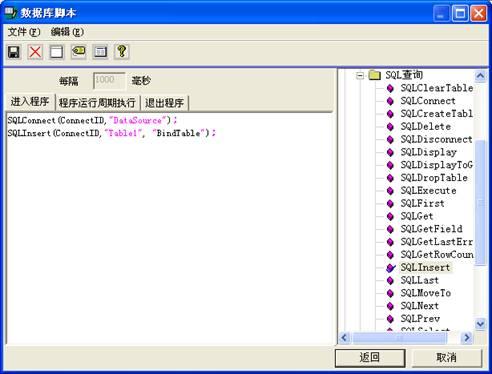Screen dimensions: 492x374
Task: Select SQLDisconnect in function tree
Action: pyautogui.click(x=437, y=139)
